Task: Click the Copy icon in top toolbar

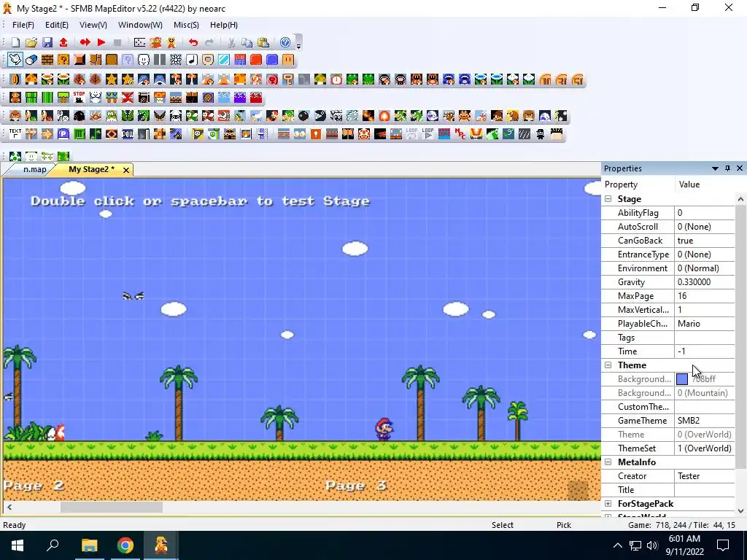Action: [x=247, y=42]
